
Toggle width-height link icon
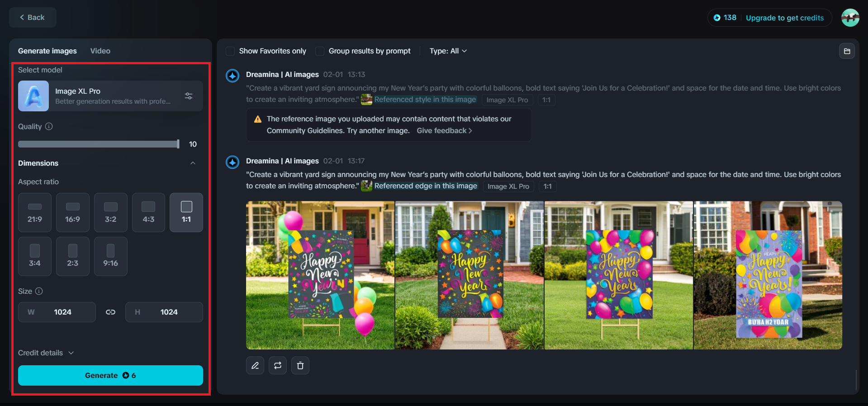(x=110, y=312)
